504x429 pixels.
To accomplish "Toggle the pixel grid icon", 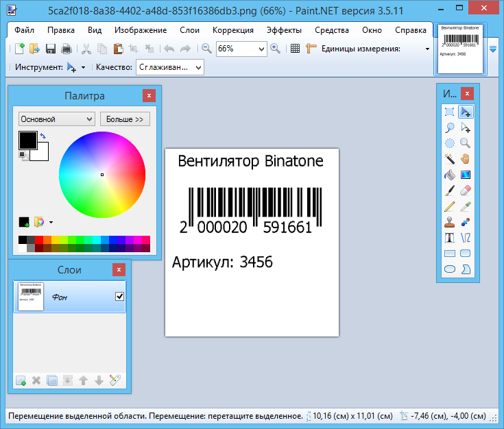I will tap(295, 49).
